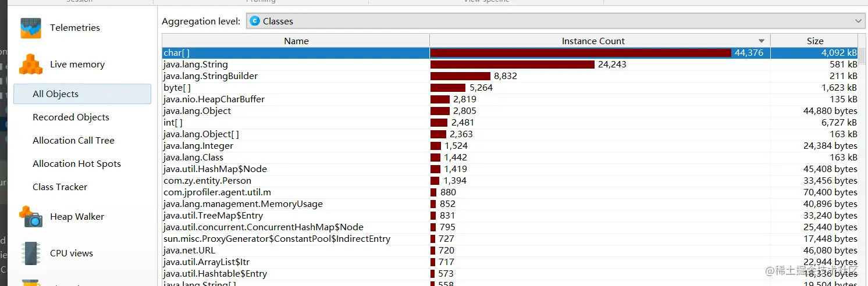Open the Aggregation level Classes dropdown
Viewport: 868px width, 286px height.
coord(556,21)
